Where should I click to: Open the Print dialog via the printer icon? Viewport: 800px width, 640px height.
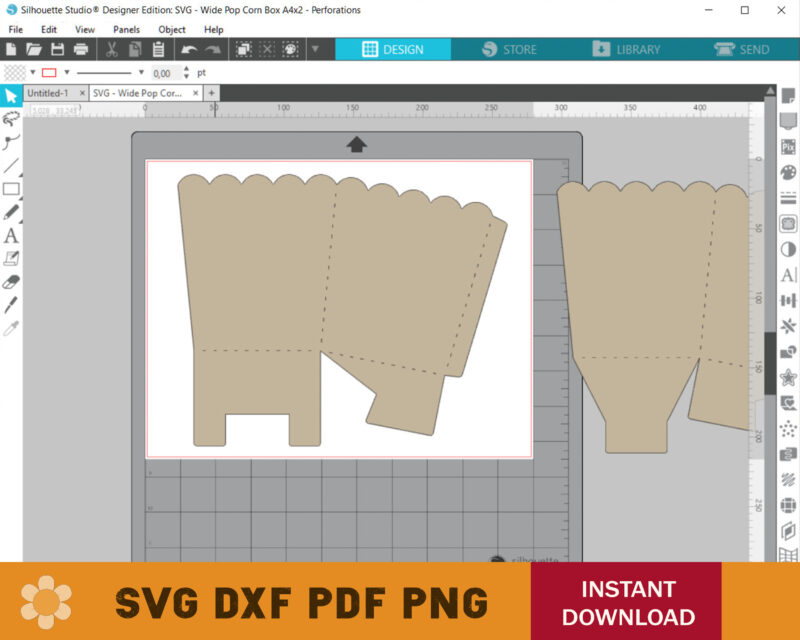pyautogui.click(x=80, y=49)
